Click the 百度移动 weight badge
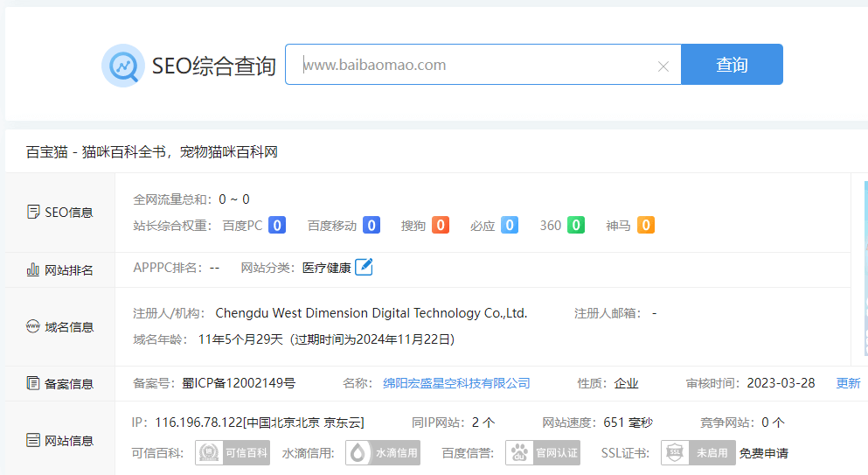Screen dimensions: 868x475 tap(372, 226)
